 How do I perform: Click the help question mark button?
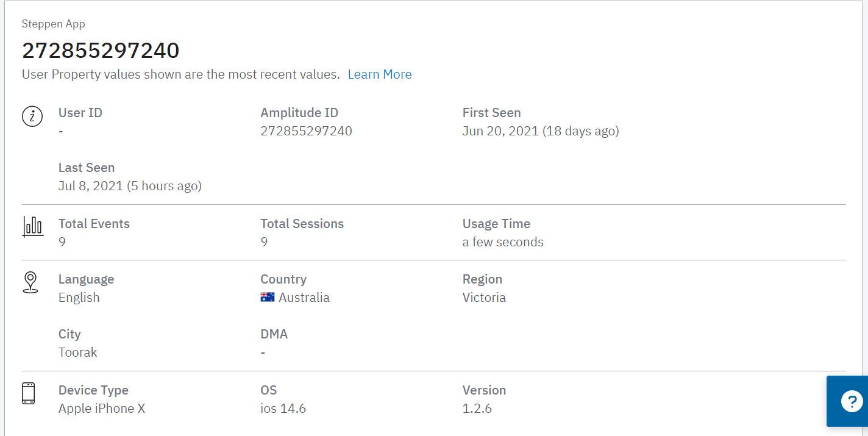point(851,401)
